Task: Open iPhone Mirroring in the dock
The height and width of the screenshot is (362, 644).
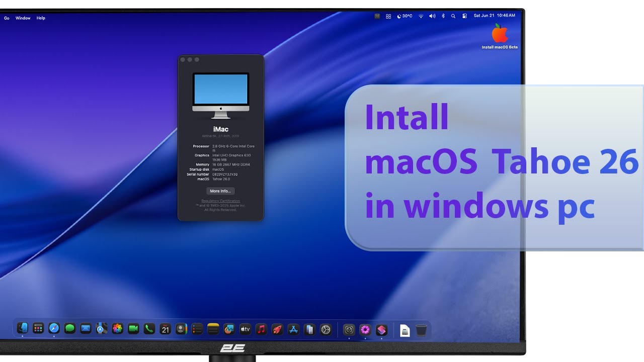Action: pyautogui.click(x=309, y=329)
